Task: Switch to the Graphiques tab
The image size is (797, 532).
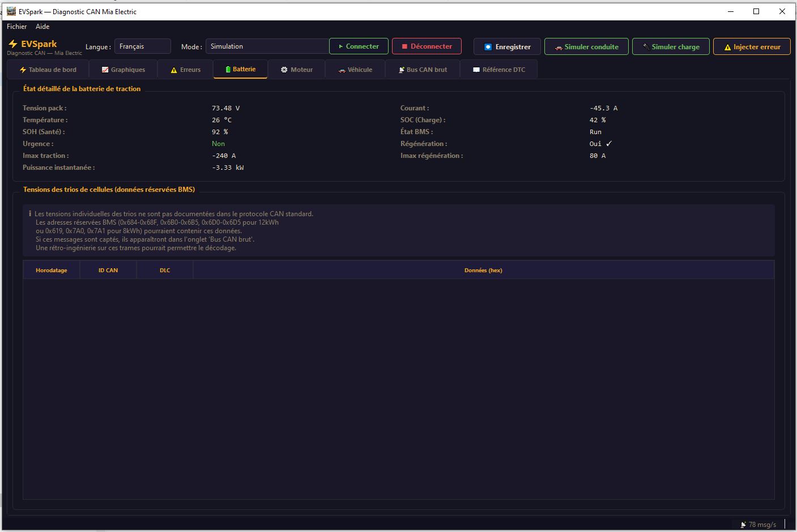Action: click(123, 70)
